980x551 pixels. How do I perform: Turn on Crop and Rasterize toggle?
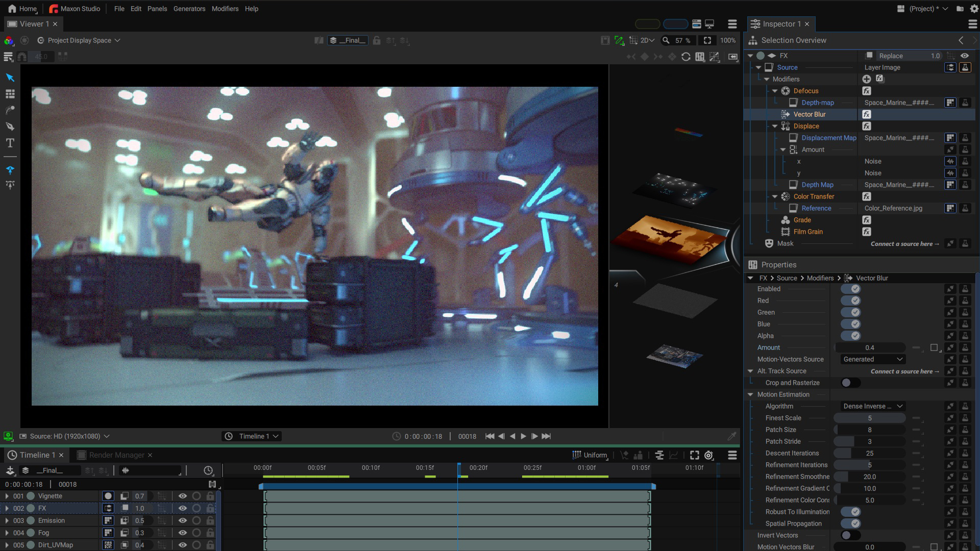[x=851, y=383]
